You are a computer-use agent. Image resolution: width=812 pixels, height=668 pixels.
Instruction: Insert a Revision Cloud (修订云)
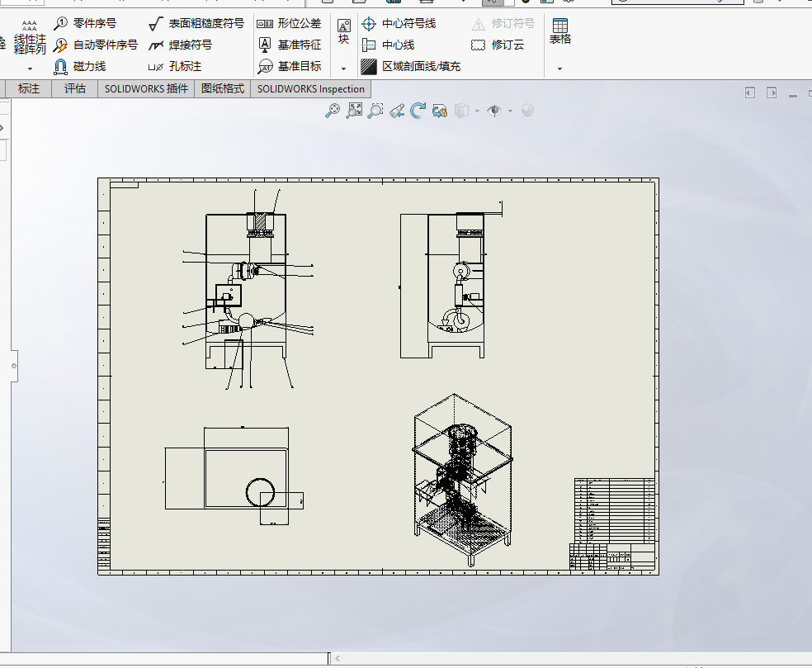click(x=498, y=45)
